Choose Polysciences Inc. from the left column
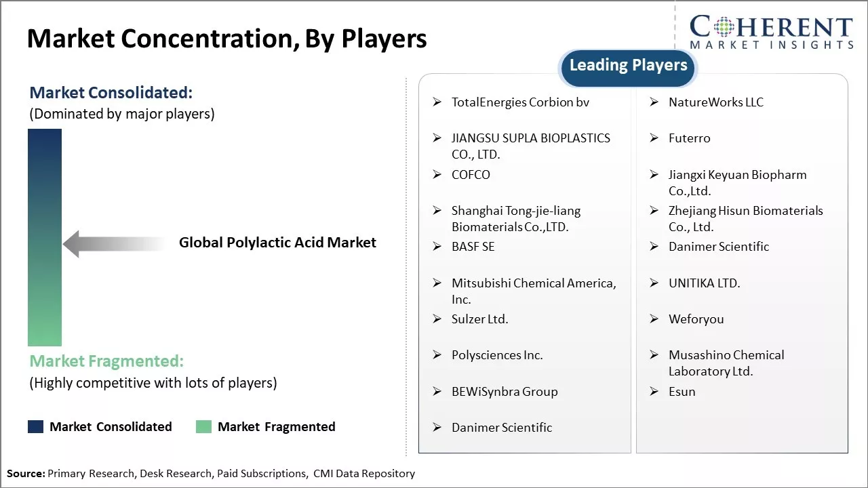 pos(497,355)
